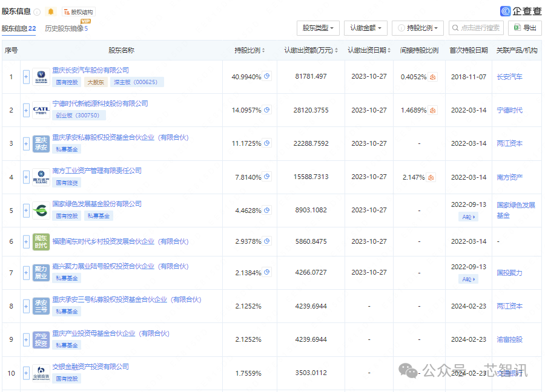The width and height of the screenshot is (545, 392).
Task: Open related product link 长安汽车
Action: point(509,77)
